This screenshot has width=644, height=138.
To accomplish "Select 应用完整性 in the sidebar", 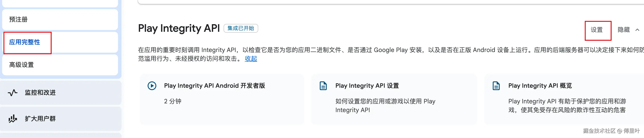I will click(x=25, y=42).
